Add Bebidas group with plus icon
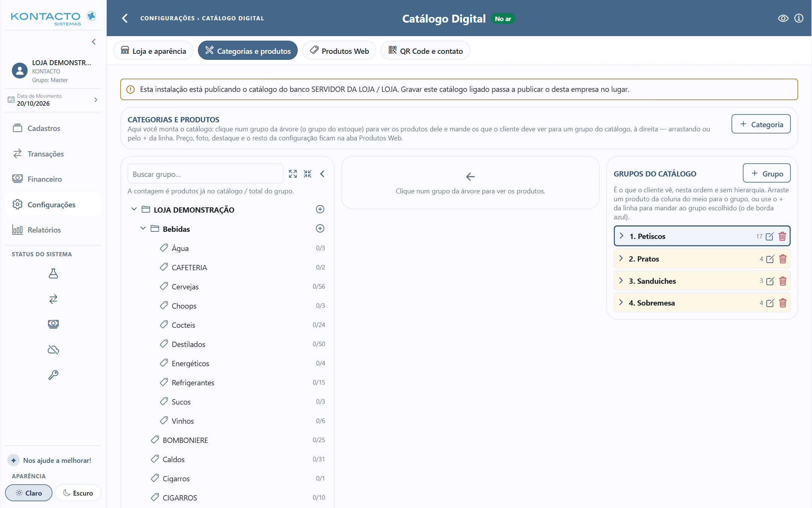Screen dimensions: 812x508 pos(320,228)
